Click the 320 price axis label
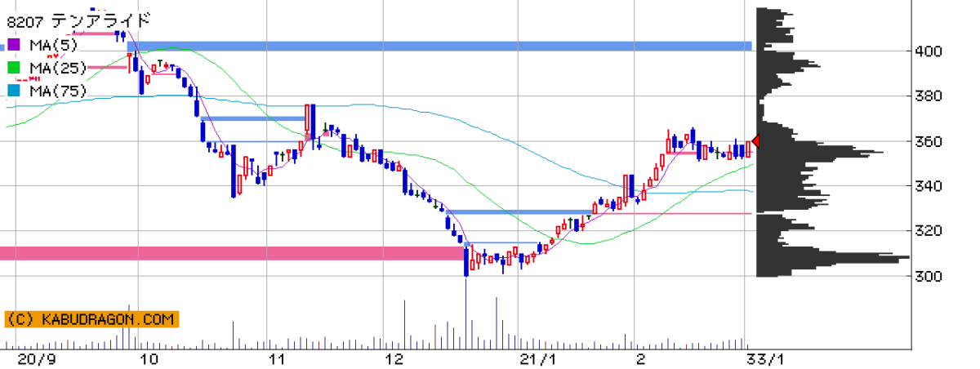 [929, 232]
